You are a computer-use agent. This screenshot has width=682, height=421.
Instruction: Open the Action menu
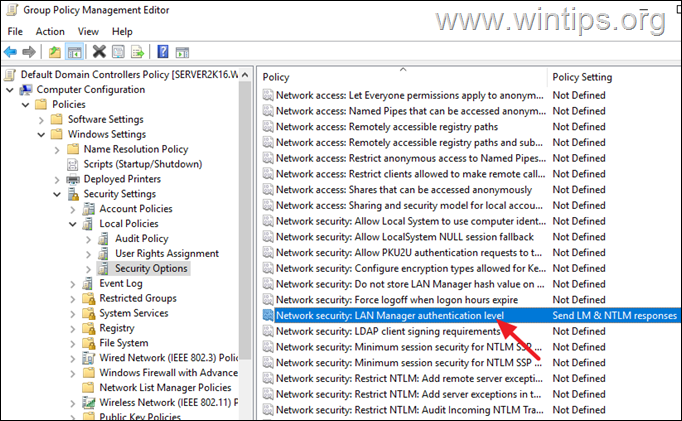[x=50, y=31]
